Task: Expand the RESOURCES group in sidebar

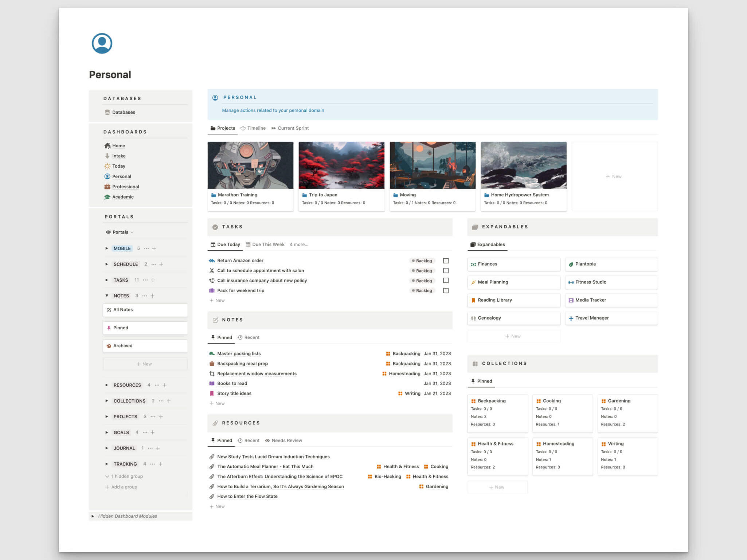Action: click(106, 385)
